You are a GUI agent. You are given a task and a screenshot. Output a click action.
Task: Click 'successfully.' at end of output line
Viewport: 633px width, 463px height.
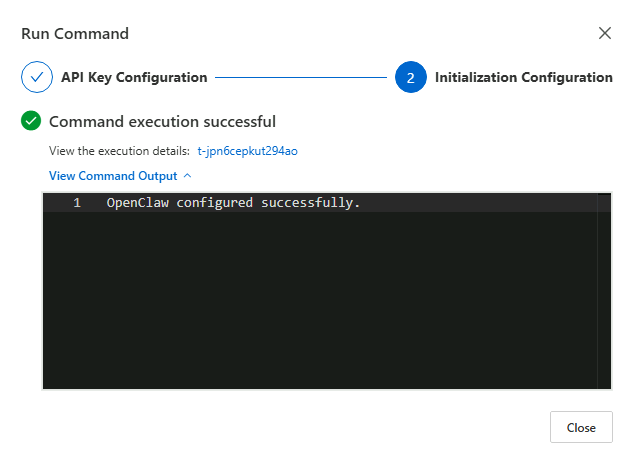pyautogui.click(x=310, y=203)
